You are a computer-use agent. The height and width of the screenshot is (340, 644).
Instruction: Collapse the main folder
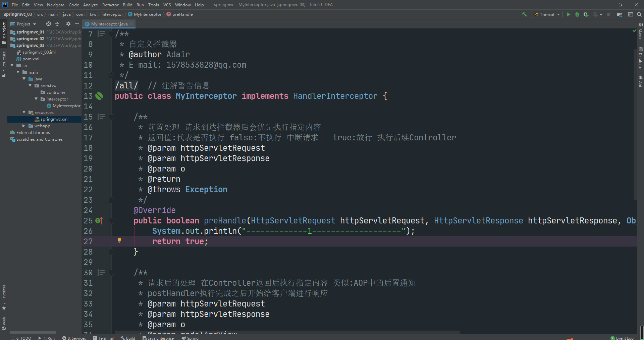pos(18,72)
